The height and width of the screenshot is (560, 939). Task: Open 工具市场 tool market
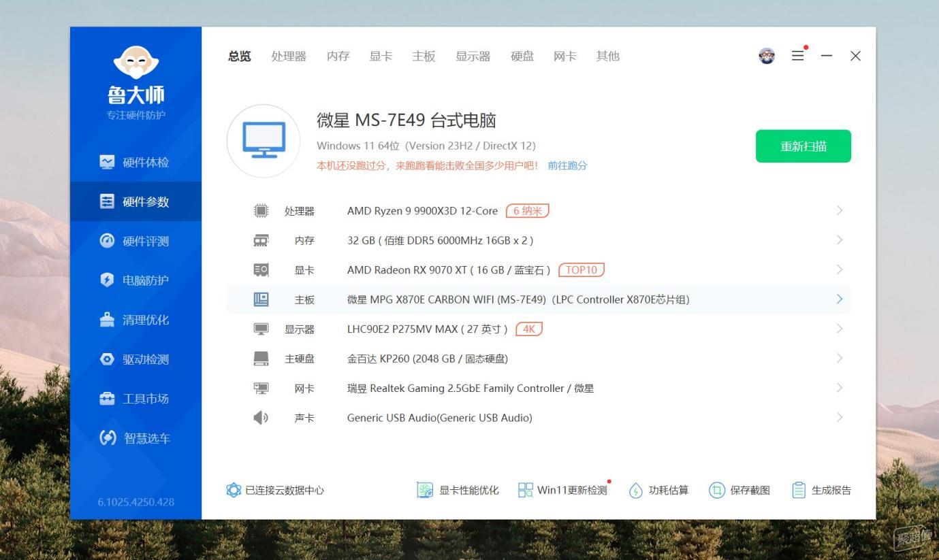[136, 399]
